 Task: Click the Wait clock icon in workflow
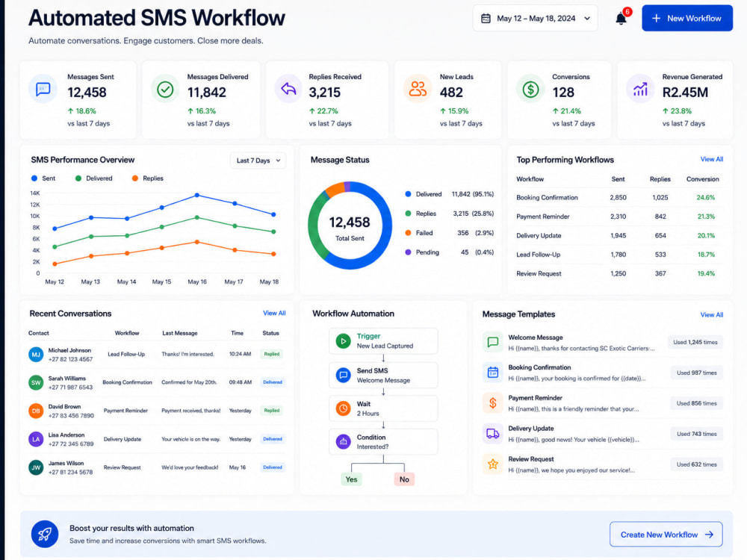coord(343,408)
